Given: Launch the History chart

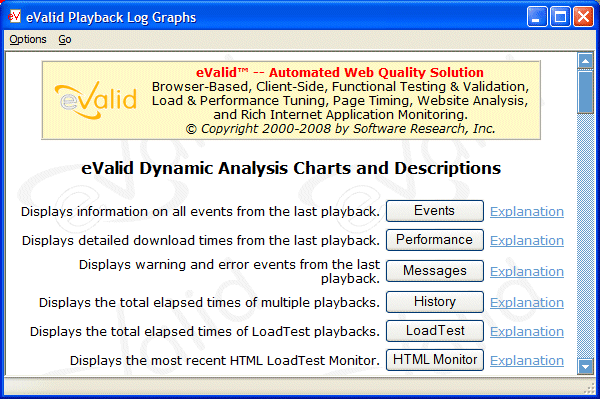Looking at the screenshot, I should pos(435,302).
